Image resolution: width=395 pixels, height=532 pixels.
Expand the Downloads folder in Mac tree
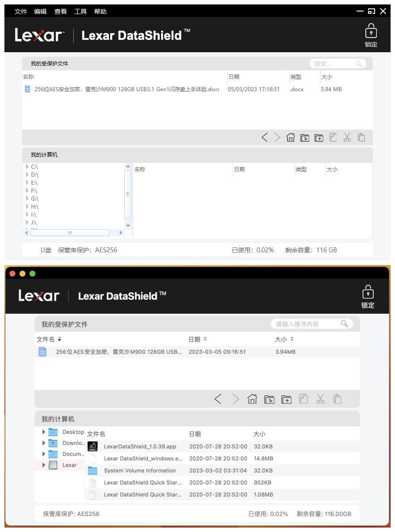pyautogui.click(x=44, y=443)
